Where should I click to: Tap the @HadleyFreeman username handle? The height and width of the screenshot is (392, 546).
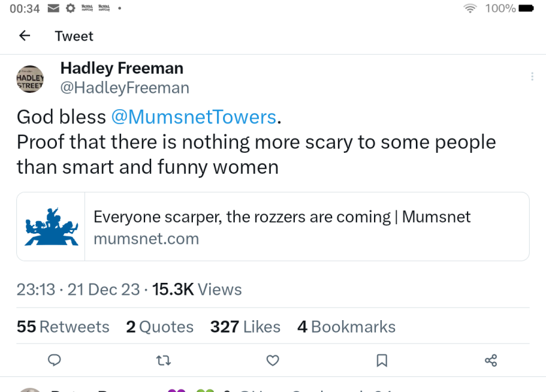[124, 87]
